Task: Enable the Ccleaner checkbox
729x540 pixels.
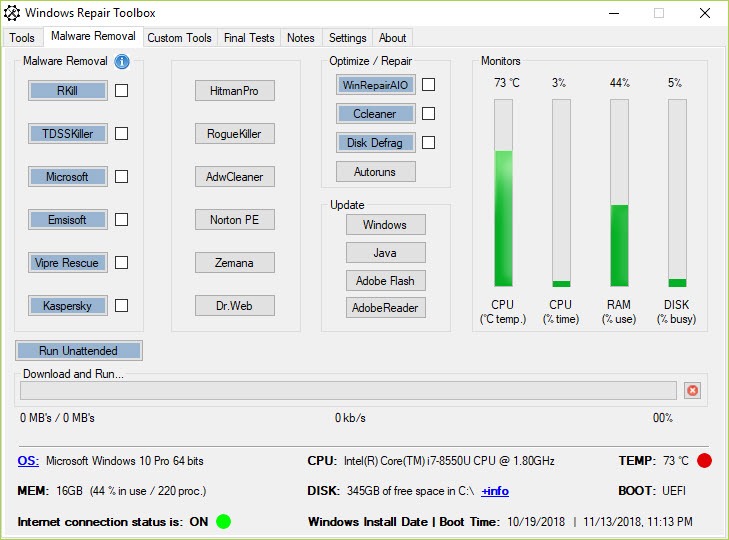Action: (x=428, y=113)
